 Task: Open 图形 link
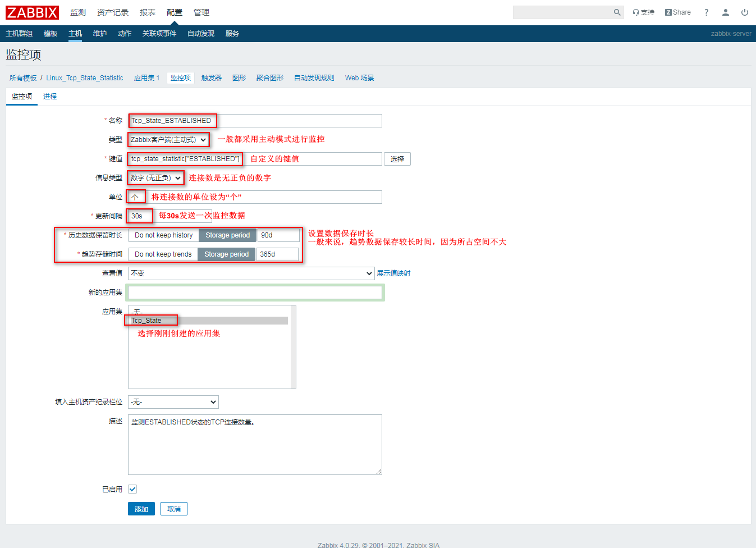[239, 78]
